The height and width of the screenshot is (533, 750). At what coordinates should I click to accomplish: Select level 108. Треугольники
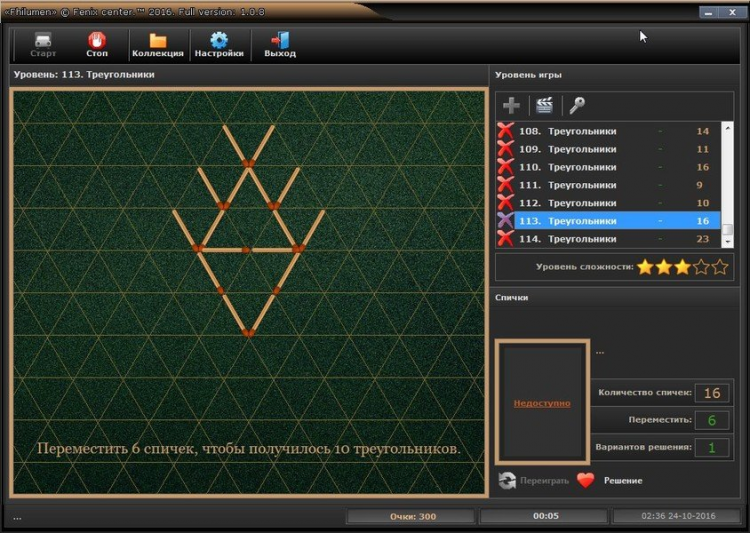[607, 131]
